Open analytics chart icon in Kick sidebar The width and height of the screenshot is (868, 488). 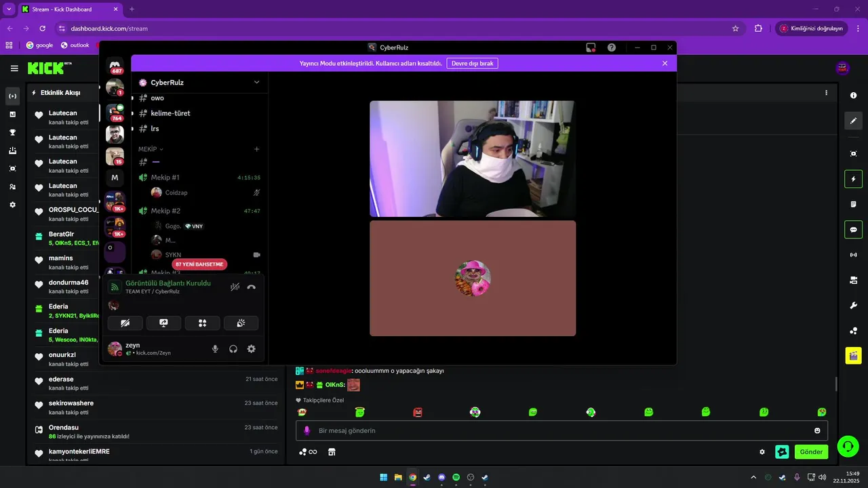(12, 115)
